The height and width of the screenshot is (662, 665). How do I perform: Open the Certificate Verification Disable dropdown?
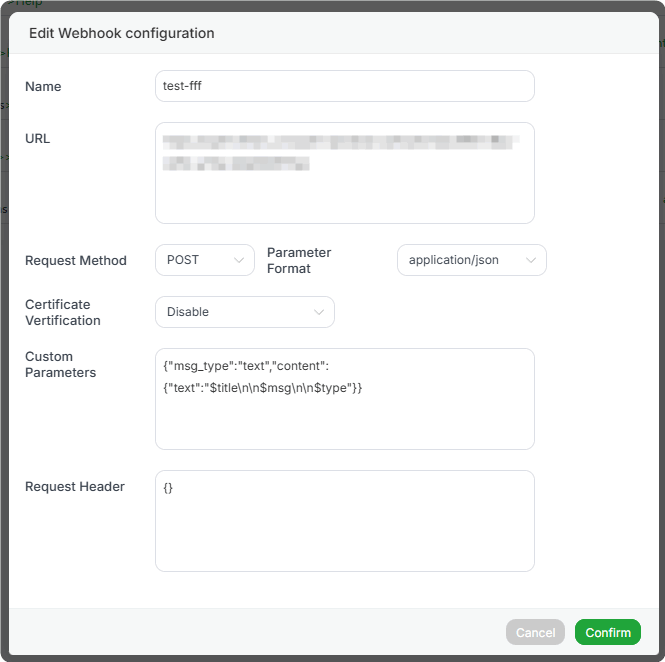[x=245, y=312]
